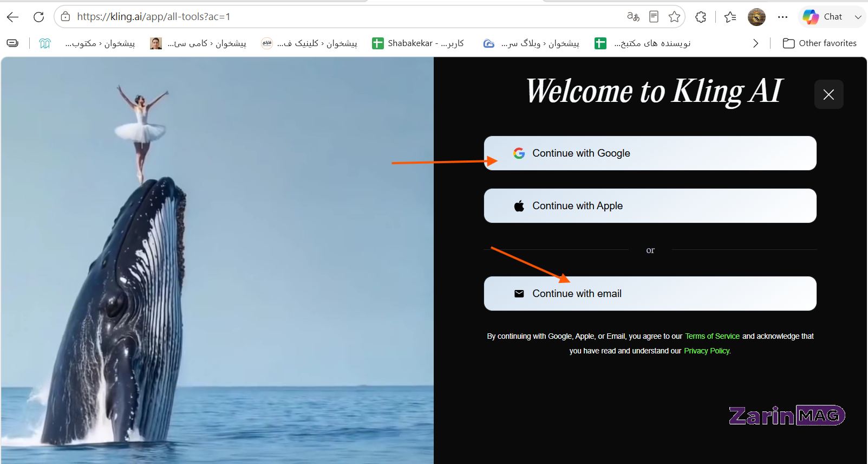
Task: Open the Other favorites folder
Action: [x=820, y=43]
